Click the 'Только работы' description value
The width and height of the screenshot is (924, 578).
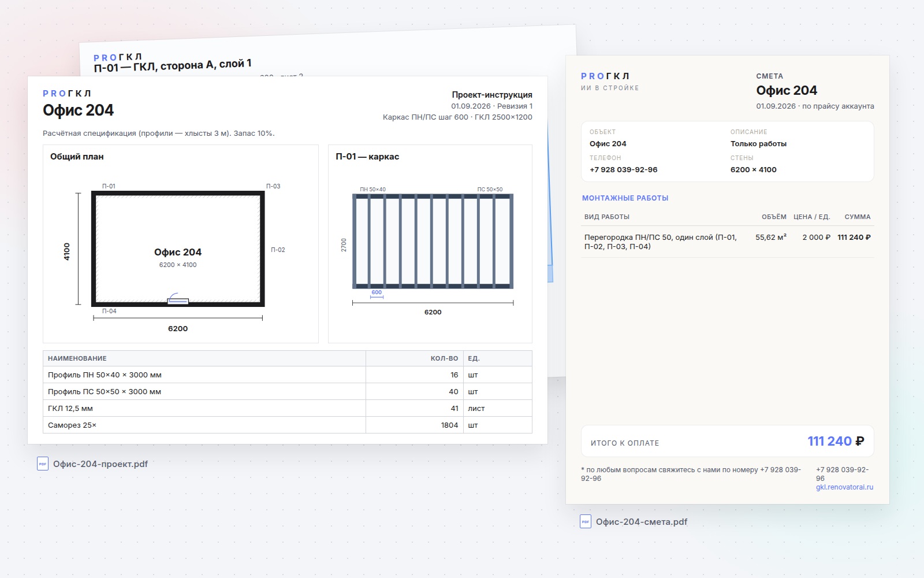point(758,144)
